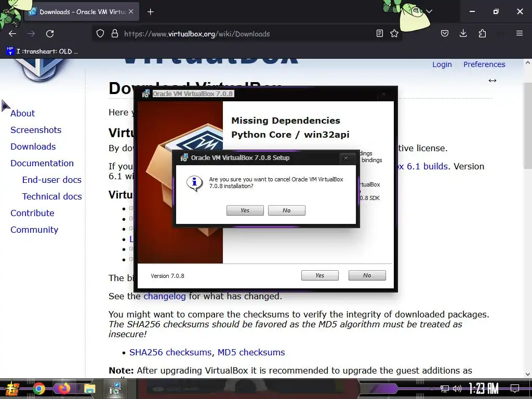
Task: Open the volume tray icon
Action: click(457, 389)
